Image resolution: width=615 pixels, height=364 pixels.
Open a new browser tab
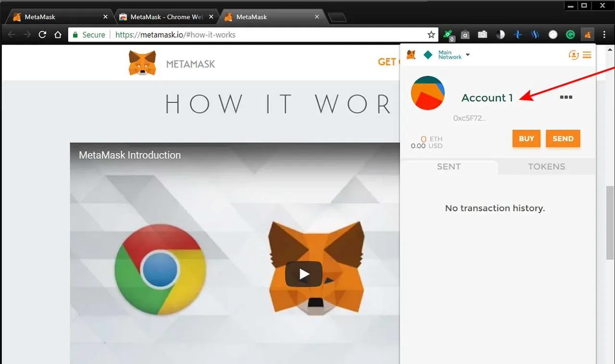click(337, 18)
